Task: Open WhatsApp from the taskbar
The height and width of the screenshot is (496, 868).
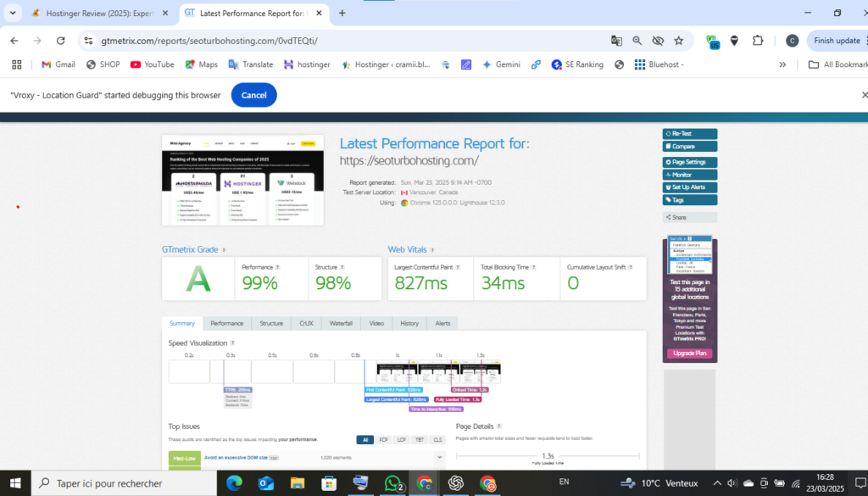Action: 392,483
